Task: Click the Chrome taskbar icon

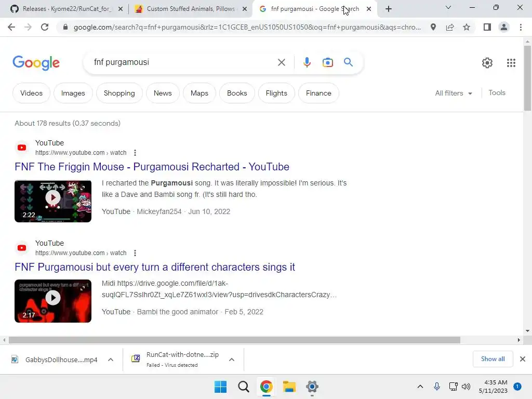Action: (267, 387)
